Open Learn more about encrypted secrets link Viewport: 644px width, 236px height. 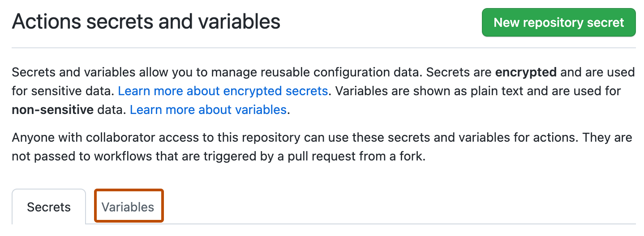point(223,91)
